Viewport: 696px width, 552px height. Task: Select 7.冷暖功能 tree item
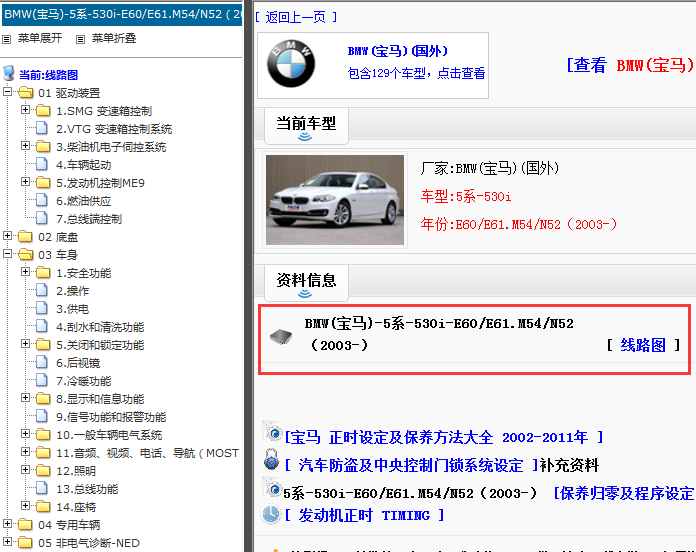pos(83,381)
